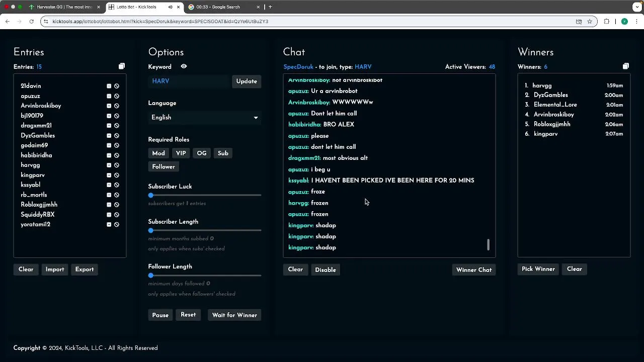Remove yoratamil2 entry with minus icon
The width and height of the screenshot is (644, 362).
point(109,224)
